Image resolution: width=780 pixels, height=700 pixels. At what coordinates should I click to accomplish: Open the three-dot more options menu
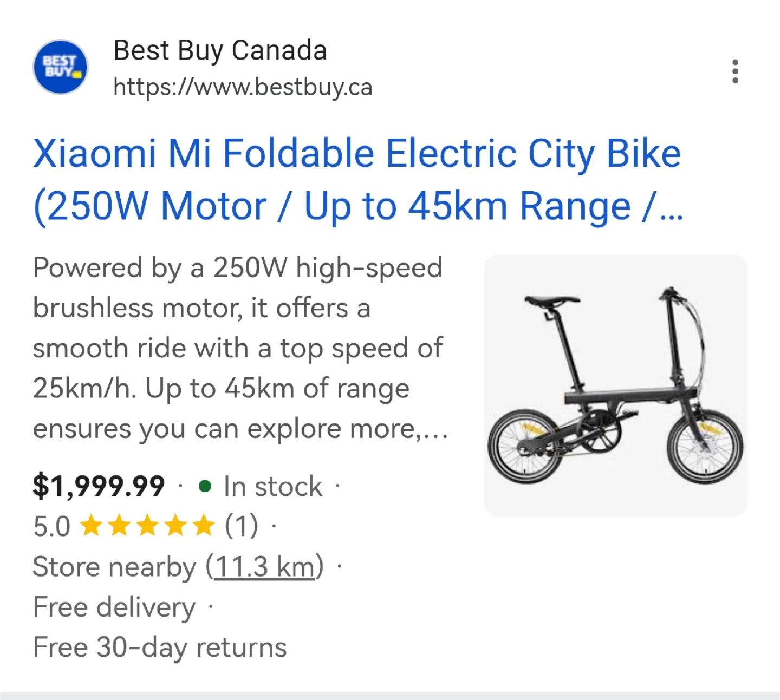point(735,71)
